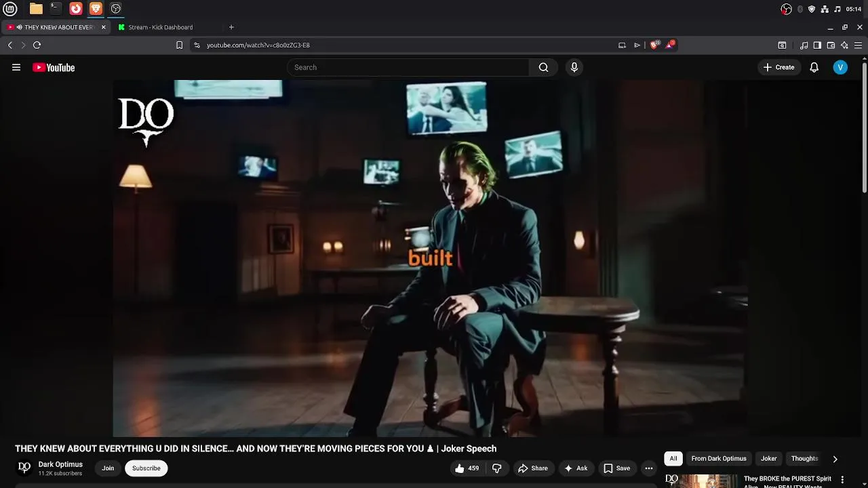868x488 pixels.
Task: Filter recommendations by Thoughts chip
Action: point(805,459)
